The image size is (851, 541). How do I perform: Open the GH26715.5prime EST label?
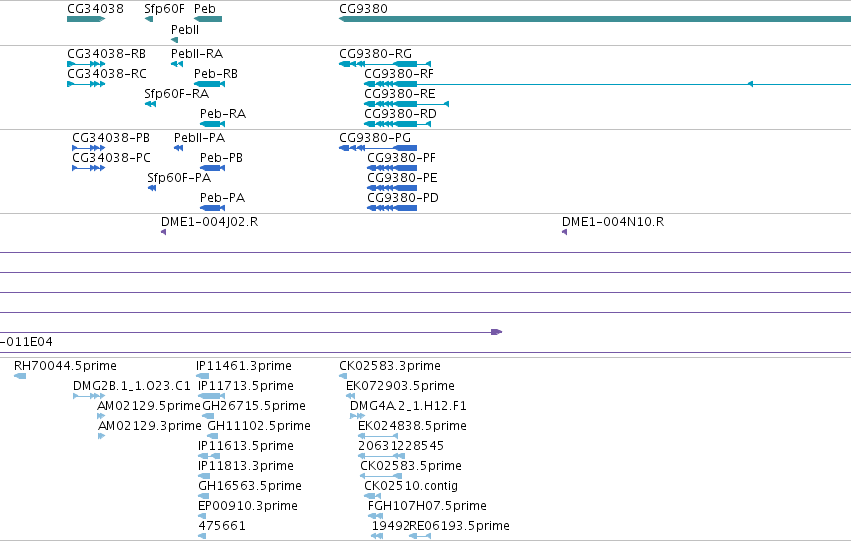click(x=254, y=406)
